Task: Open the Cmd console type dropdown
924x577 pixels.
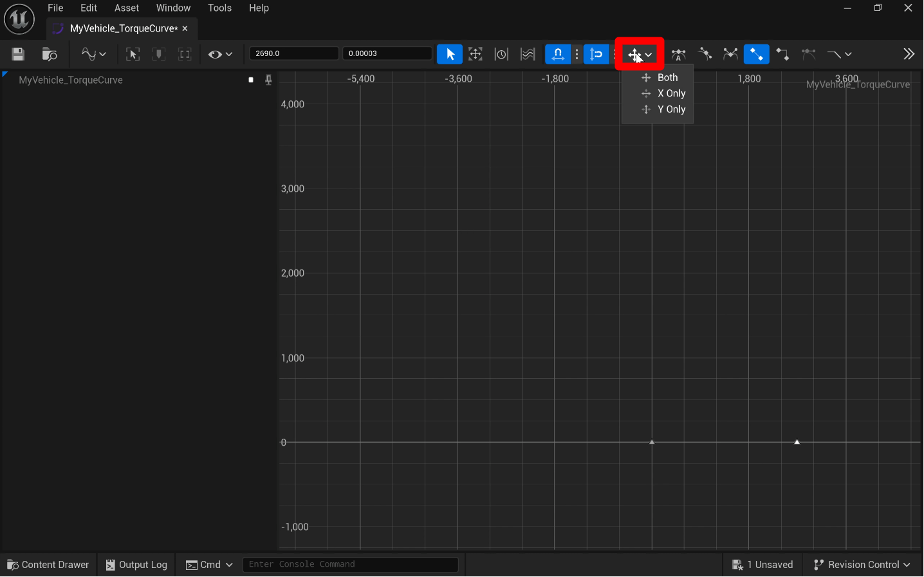Action: (x=209, y=565)
